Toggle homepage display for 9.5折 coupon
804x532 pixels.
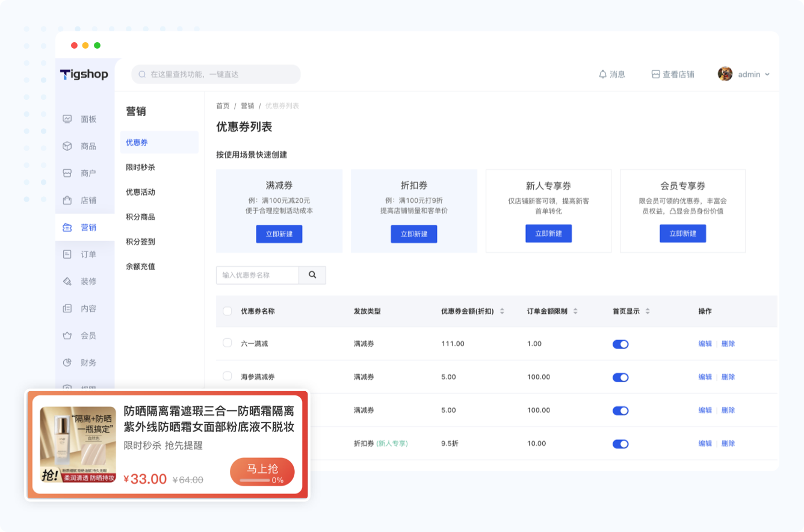pos(620,444)
